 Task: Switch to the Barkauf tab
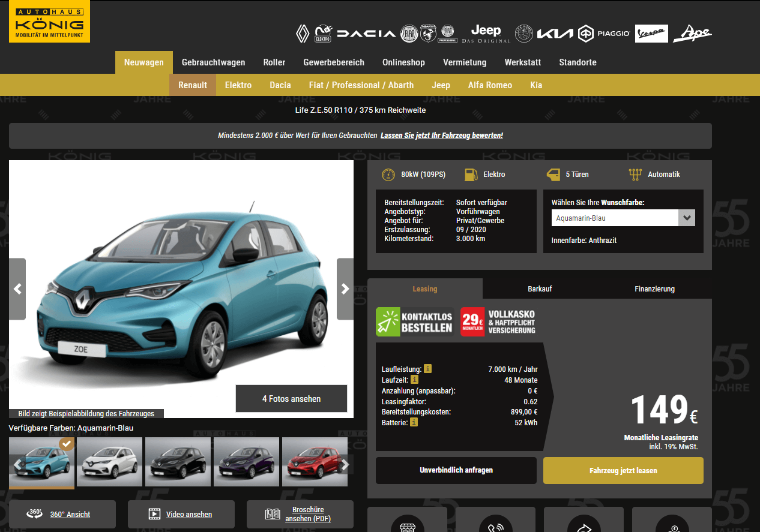(x=540, y=288)
